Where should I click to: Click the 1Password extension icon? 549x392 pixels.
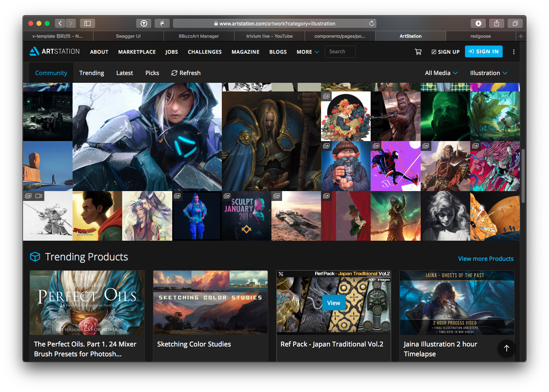pyautogui.click(x=144, y=23)
